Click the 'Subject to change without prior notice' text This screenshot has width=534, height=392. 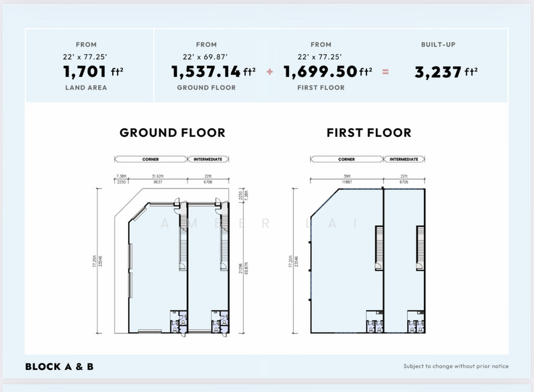[x=456, y=367]
